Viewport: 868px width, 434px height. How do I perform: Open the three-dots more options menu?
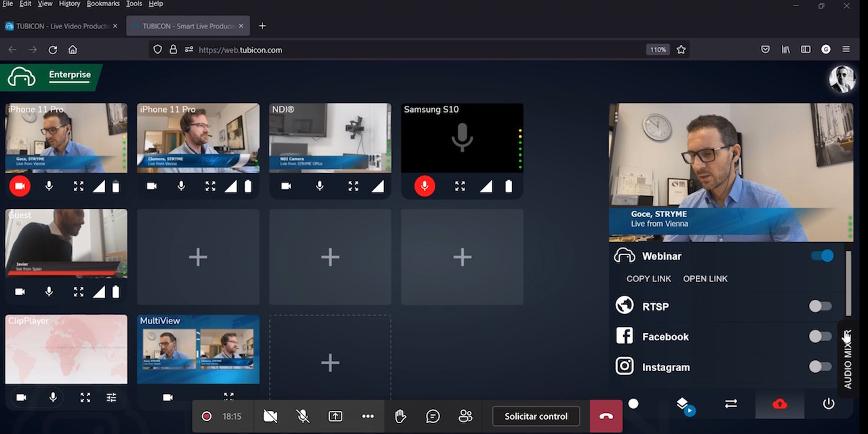click(x=368, y=416)
